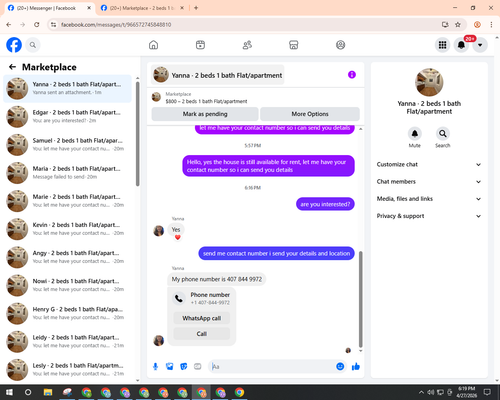The image size is (500, 400).
Task: Click Yanna's avatar beside the Yes message
Action: coord(159,230)
